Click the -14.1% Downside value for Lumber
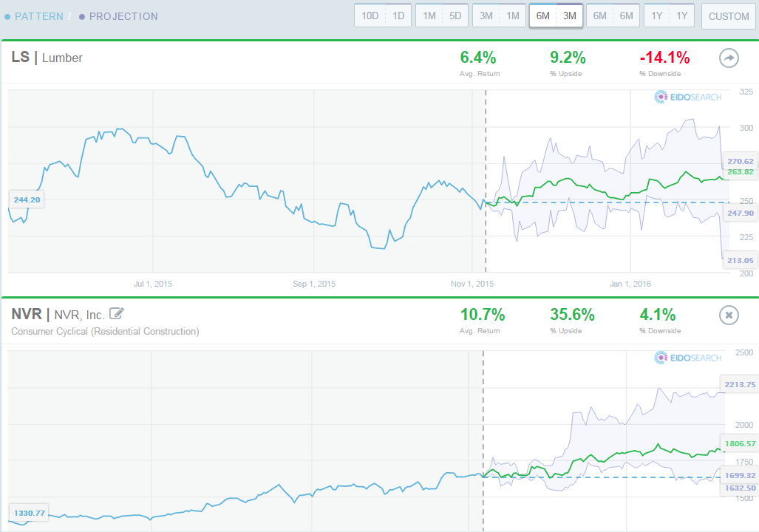This screenshot has height=532, width=759. click(x=664, y=58)
